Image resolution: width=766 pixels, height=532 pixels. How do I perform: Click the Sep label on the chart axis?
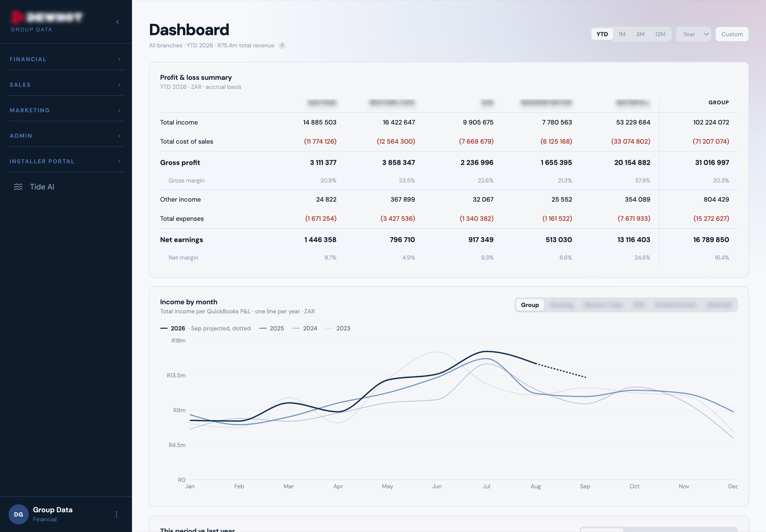click(585, 486)
